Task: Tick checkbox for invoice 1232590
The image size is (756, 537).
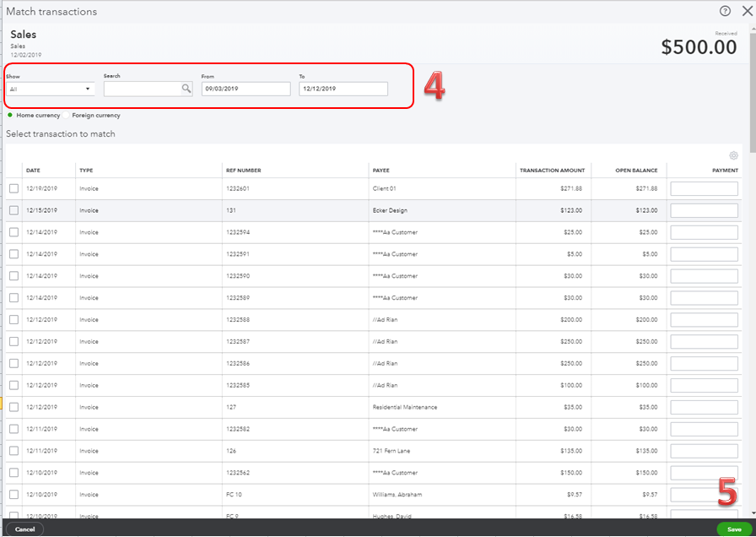Action: [14, 276]
